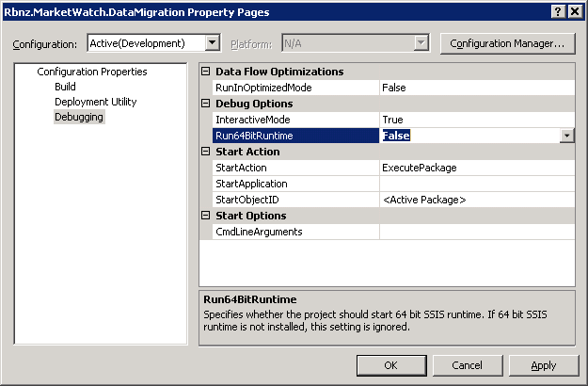Select Deployment Utility in the tree

tap(96, 102)
